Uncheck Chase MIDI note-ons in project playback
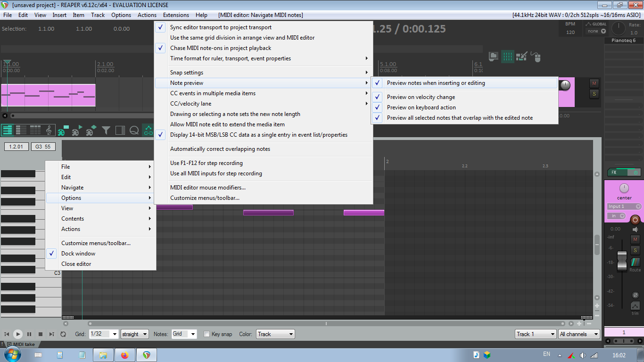Image resolution: width=644 pixels, height=362 pixels. [x=264, y=48]
